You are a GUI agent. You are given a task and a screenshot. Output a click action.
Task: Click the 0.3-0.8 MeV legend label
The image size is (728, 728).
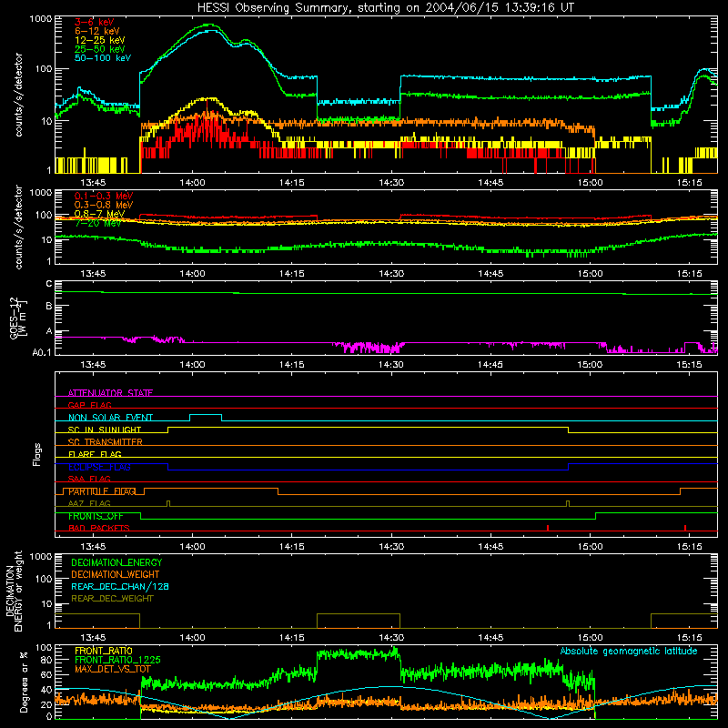tap(104, 205)
